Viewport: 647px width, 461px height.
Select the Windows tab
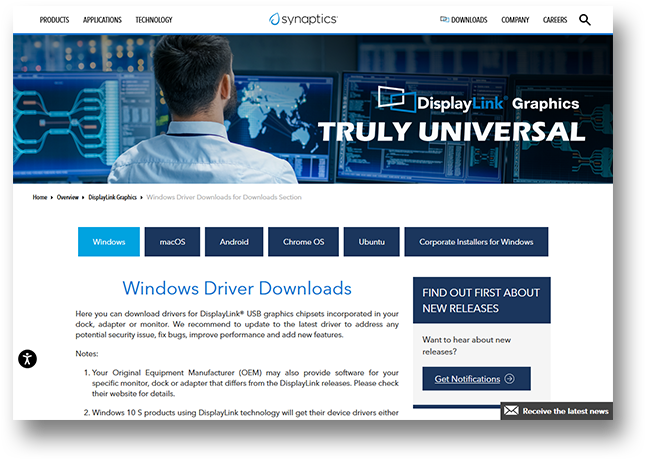109,242
